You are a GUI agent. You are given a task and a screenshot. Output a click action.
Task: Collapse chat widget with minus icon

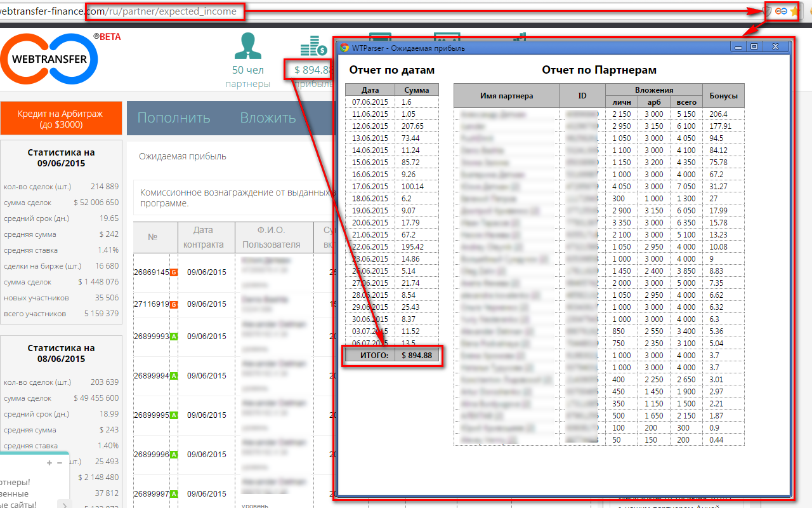coord(58,463)
